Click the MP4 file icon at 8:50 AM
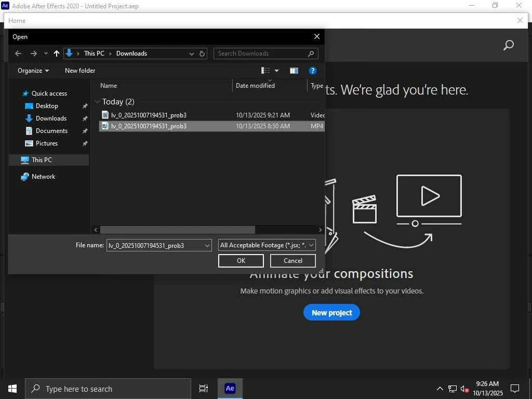 (105, 126)
